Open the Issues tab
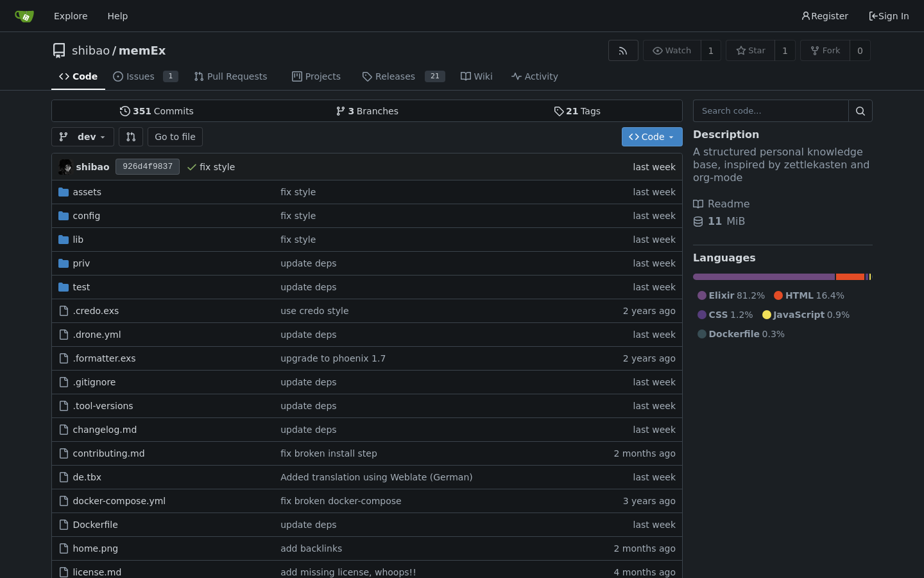 [x=146, y=76]
